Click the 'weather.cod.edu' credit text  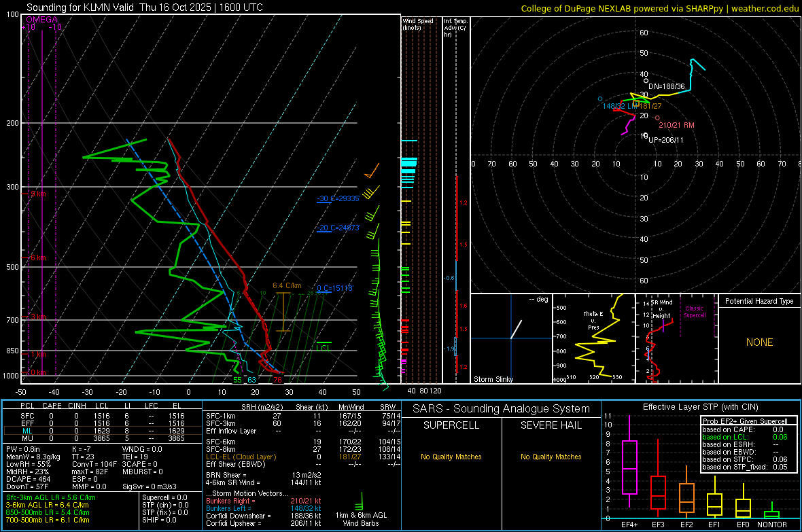click(x=765, y=8)
